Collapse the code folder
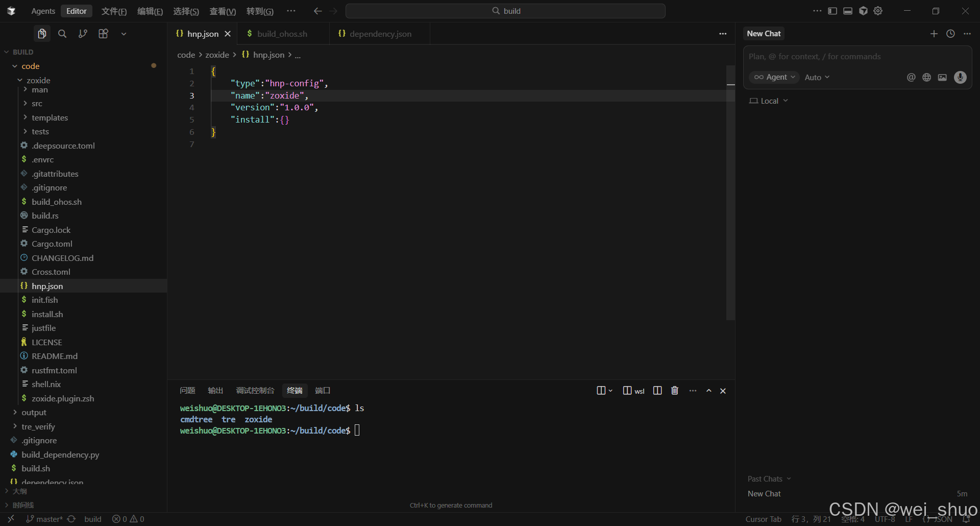This screenshot has height=526, width=980. [x=15, y=66]
